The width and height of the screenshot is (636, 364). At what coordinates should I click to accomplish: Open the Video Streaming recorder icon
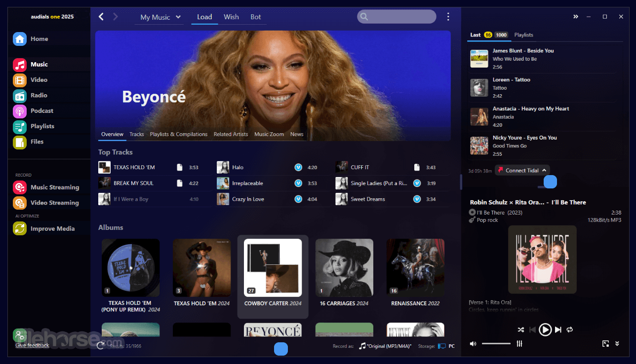20,203
